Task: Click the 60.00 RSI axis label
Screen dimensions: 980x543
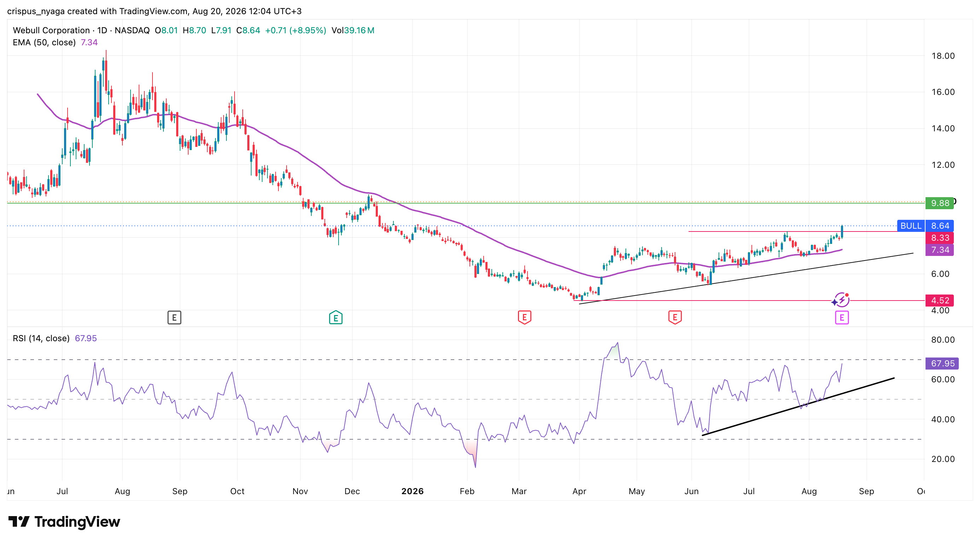Action: click(943, 379)
